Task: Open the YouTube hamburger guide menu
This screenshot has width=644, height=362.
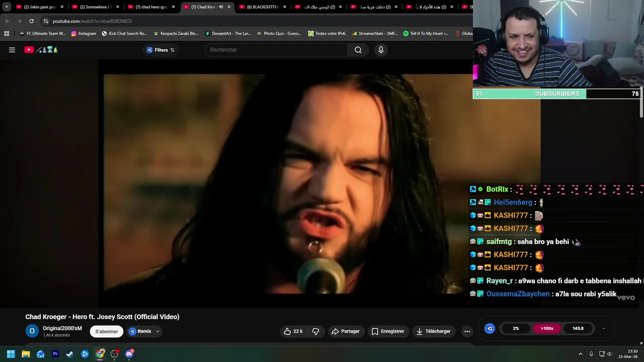Action: pos(12,50)
